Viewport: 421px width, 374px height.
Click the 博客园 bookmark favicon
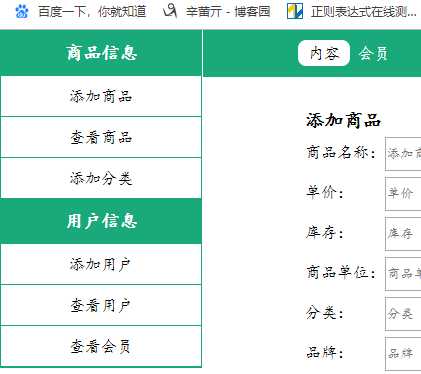pos(170,11)
